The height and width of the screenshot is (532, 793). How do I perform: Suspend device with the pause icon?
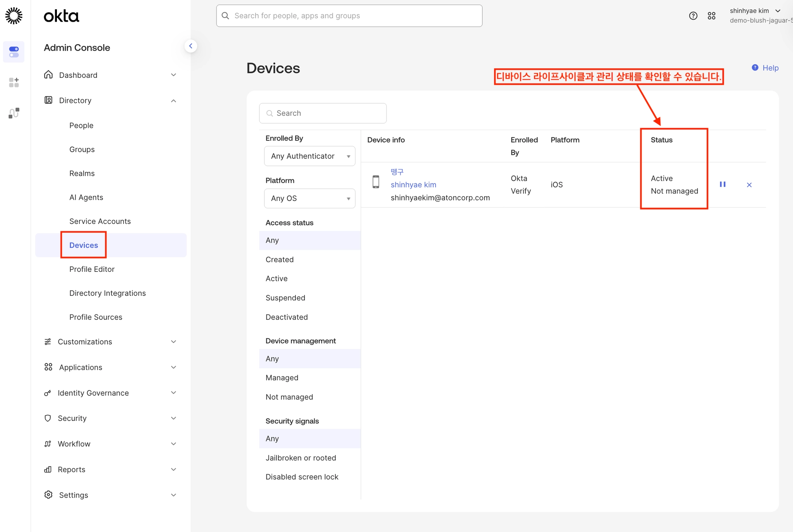(x=723, y=185)
